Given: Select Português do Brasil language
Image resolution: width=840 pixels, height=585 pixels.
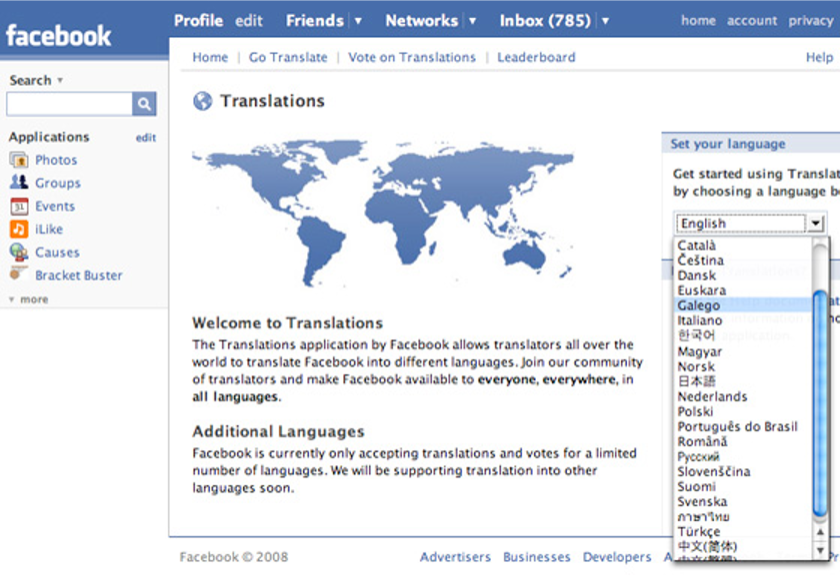Looking at the screenshot, I should tap(743, 426).
